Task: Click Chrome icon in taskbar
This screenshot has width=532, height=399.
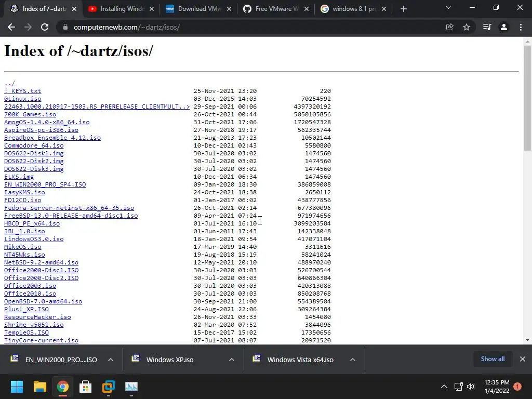Action: 63,387
